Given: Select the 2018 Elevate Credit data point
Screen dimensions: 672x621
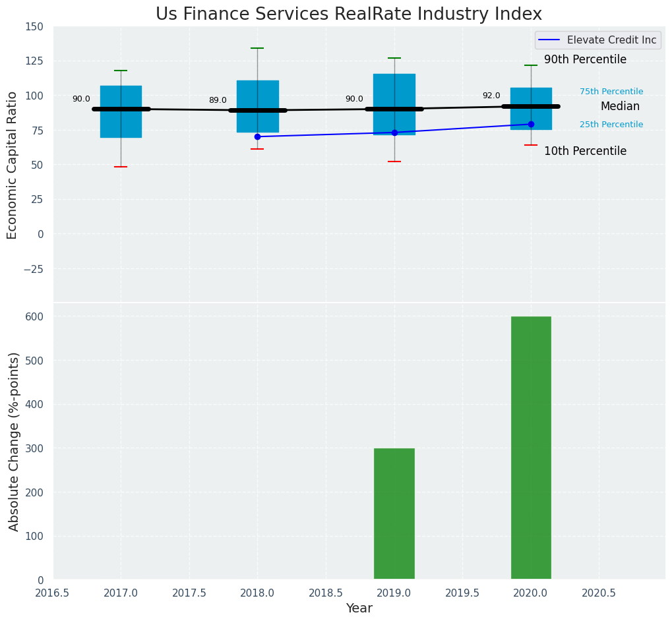Looking at the screenshot, I should (257, 136).
